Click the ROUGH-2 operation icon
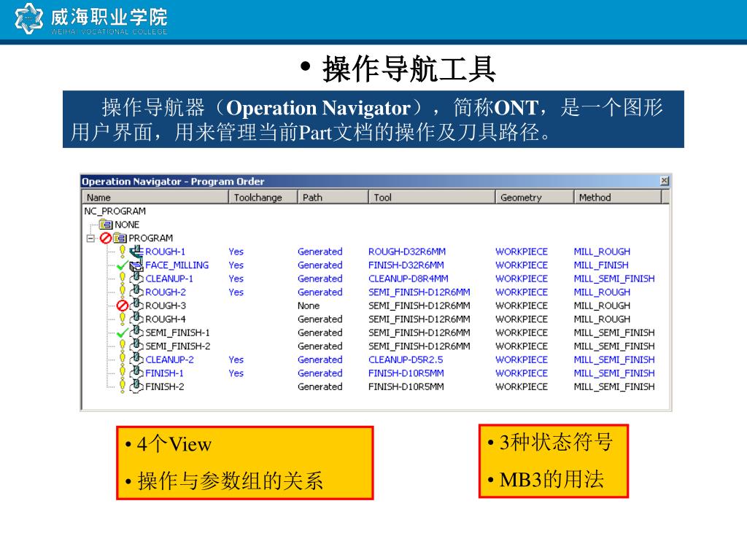The height and width of the screenshot is (560, 747). [136, 292]
